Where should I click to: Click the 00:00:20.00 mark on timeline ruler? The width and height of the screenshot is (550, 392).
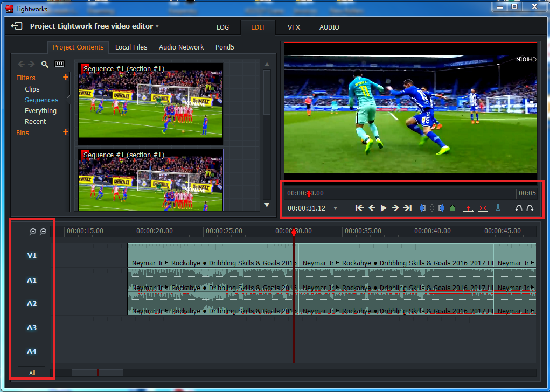tap(155, 230)
